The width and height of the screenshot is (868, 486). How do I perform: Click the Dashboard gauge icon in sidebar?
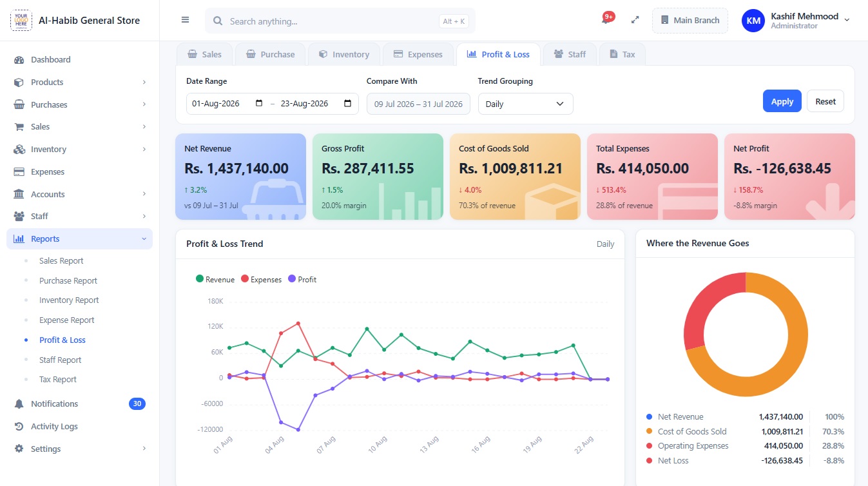pos(19,60)
